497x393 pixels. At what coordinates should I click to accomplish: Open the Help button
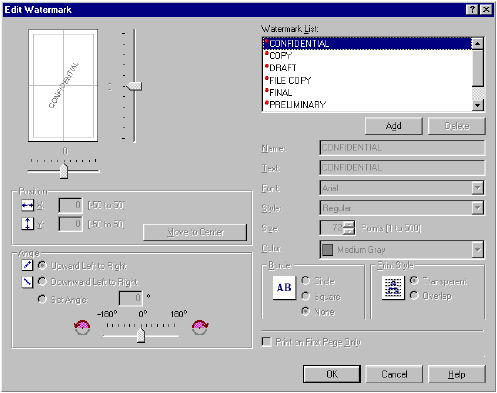click(x=457, y=374)
